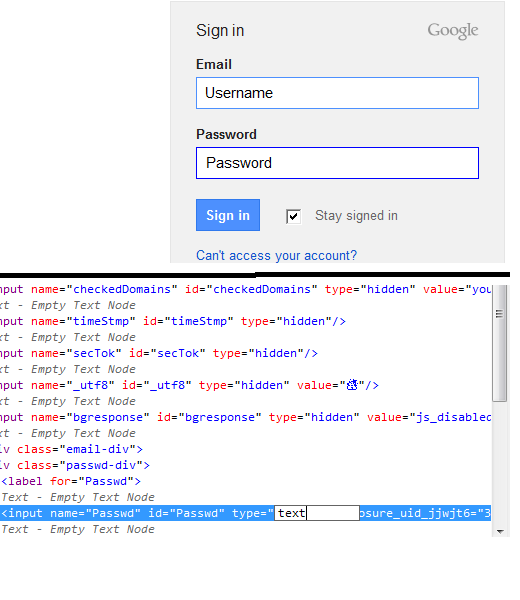This screenshot has height=600, width=520.
Task: Click the Stay signed in label text
Action: [356, 216]
